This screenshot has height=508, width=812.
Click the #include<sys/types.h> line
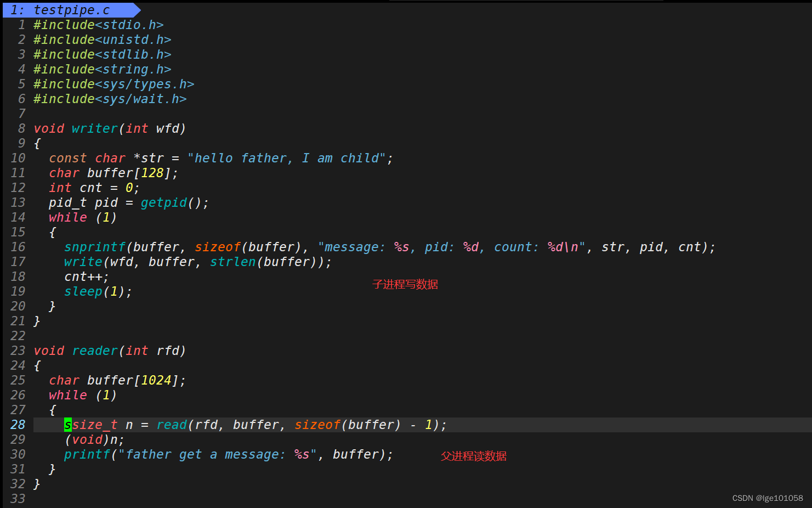114,84
